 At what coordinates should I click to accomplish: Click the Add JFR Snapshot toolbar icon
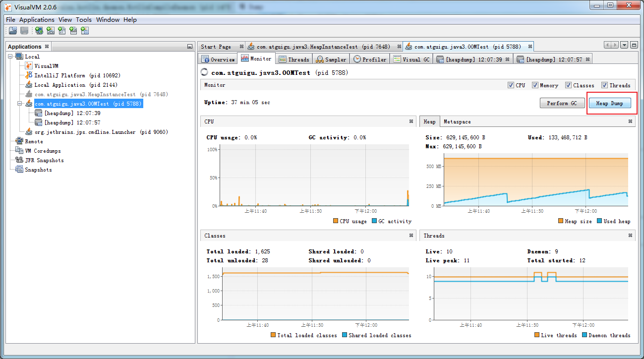tap(73, 31)
